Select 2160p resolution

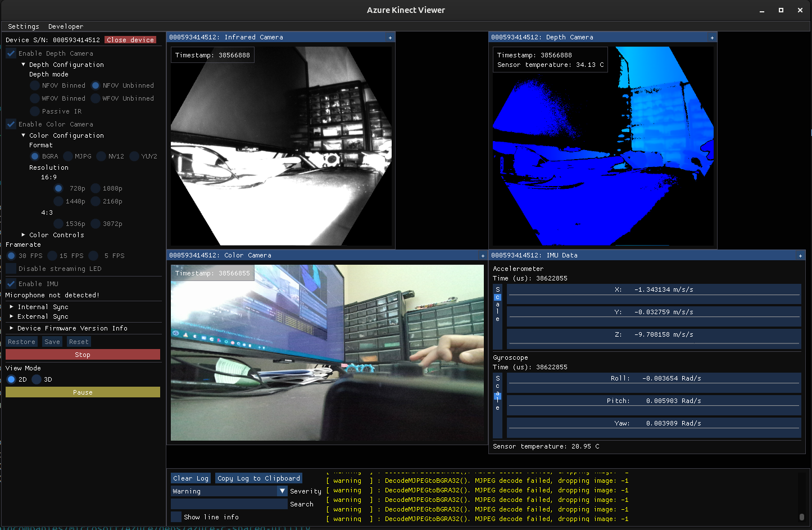(x=96, y=201)
